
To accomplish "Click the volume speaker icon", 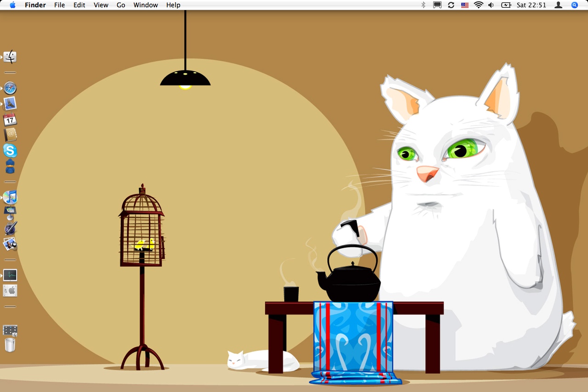I will 491,5.
